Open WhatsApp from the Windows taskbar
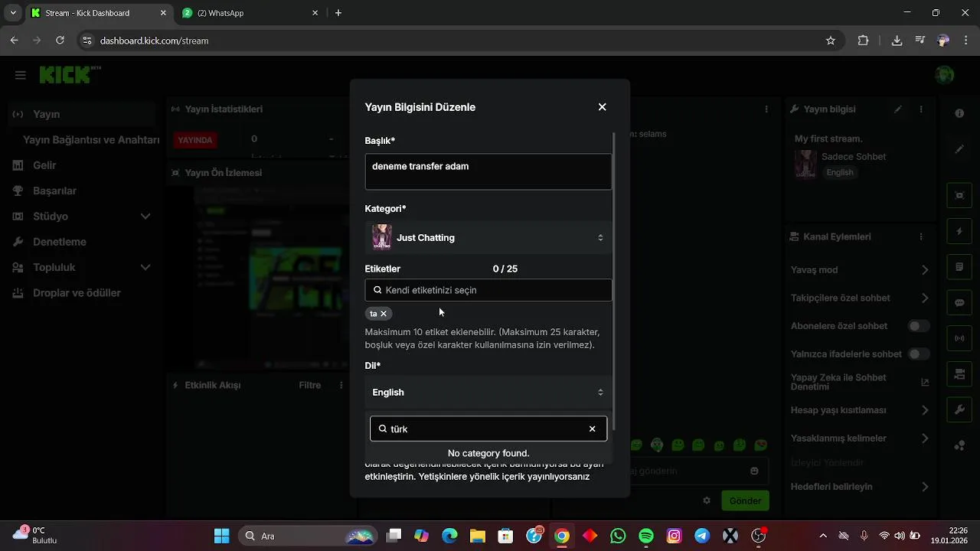The image size is (980, 551). pos(618,536)
